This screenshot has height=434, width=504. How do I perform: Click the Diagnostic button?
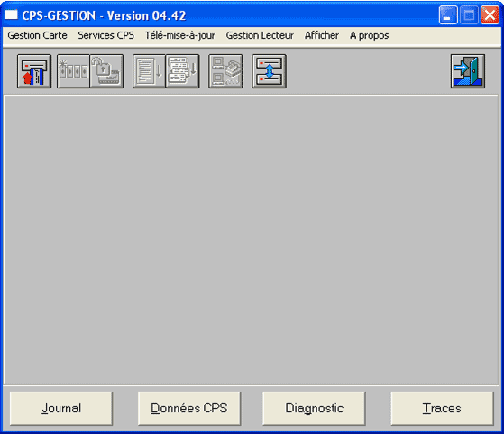click(x=314, y=408)
